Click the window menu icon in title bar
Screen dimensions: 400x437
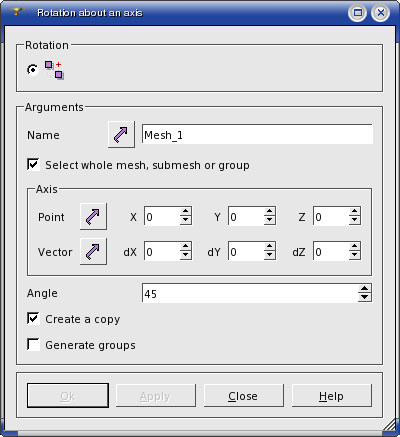coord(17,12)
